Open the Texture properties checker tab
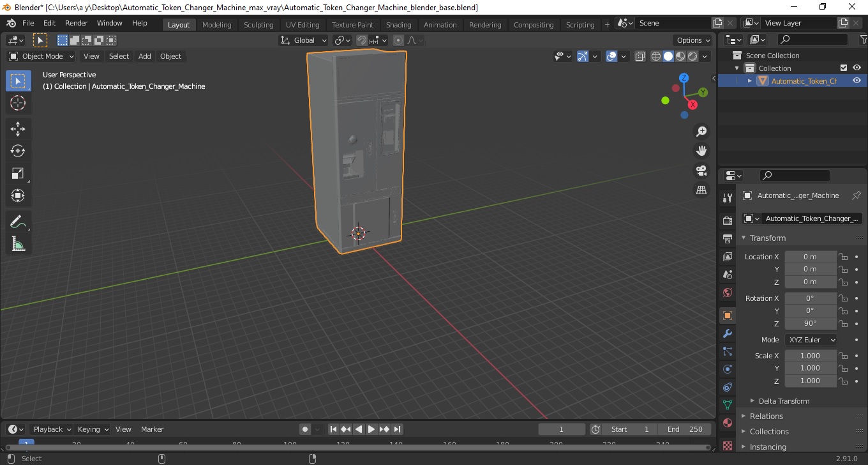The width and height of the screenshot is (868, 465). (727, 445)
